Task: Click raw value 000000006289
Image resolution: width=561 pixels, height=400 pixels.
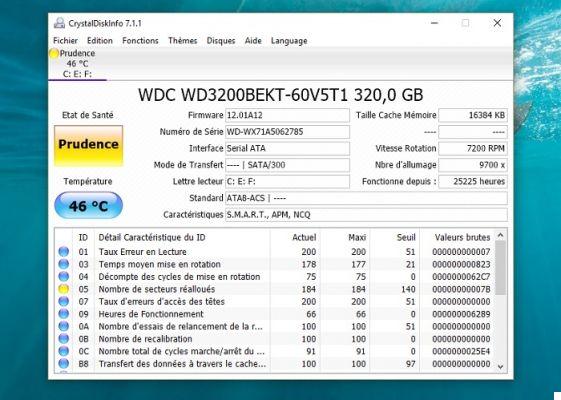Action: (x=461, y=314)
